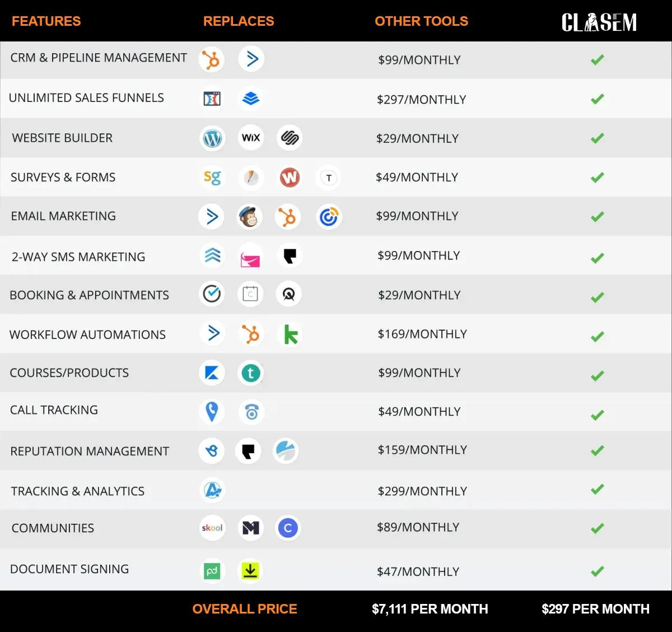Click the FEATURES column header
This screenshot has height=632, width=672.
click(x=46, y=21)
